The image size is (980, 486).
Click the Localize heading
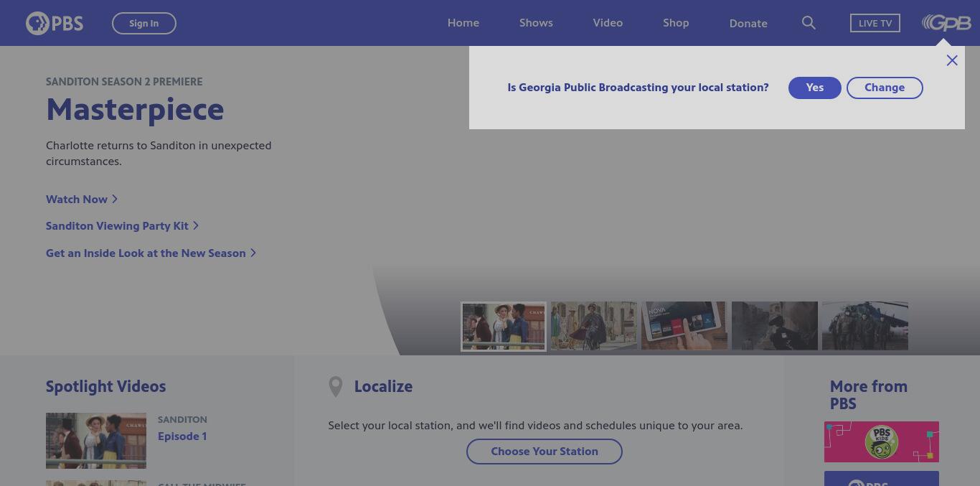pos(383,386)
